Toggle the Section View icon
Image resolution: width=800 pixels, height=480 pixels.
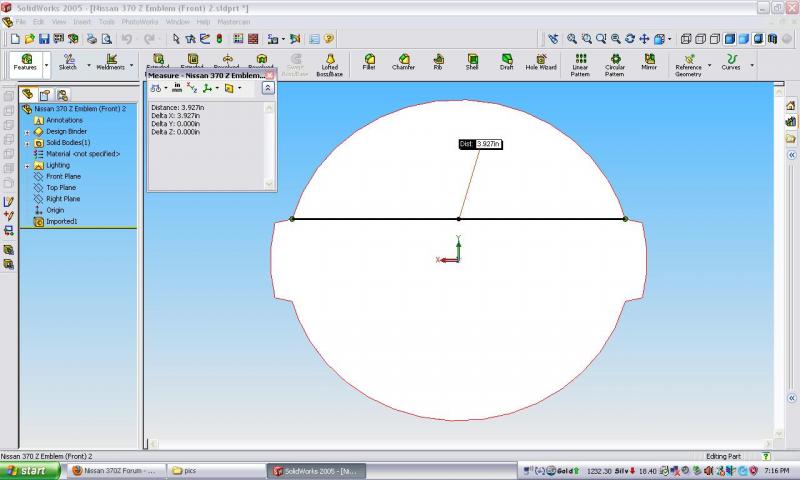click(x=772, y=39)
